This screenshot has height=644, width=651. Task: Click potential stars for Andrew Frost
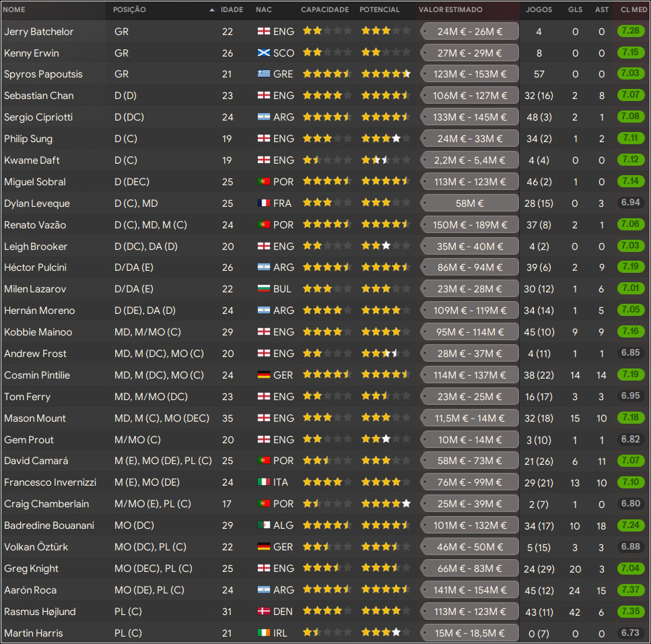pyautogui.click(x=386, y=354)
